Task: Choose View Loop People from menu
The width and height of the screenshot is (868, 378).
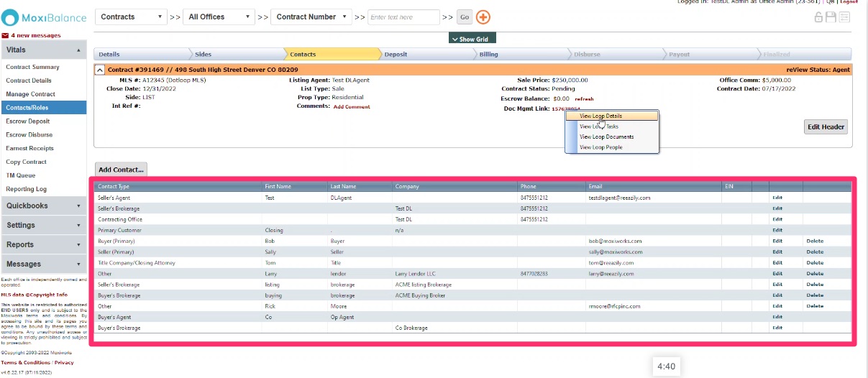Action: [600, 147]
